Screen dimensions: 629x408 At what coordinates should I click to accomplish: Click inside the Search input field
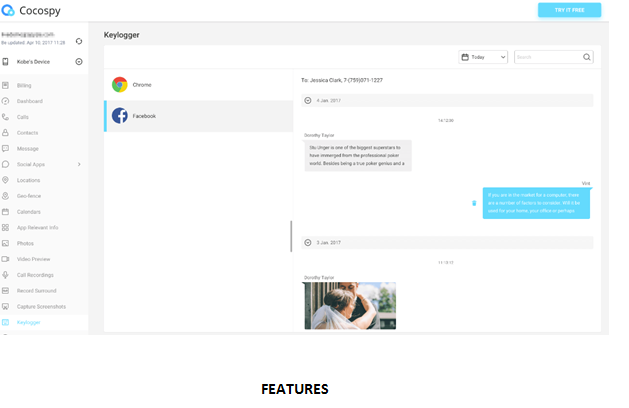546,58
